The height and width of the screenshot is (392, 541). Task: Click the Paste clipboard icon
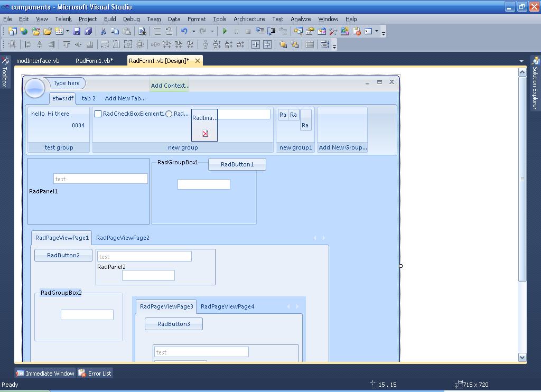127,31
